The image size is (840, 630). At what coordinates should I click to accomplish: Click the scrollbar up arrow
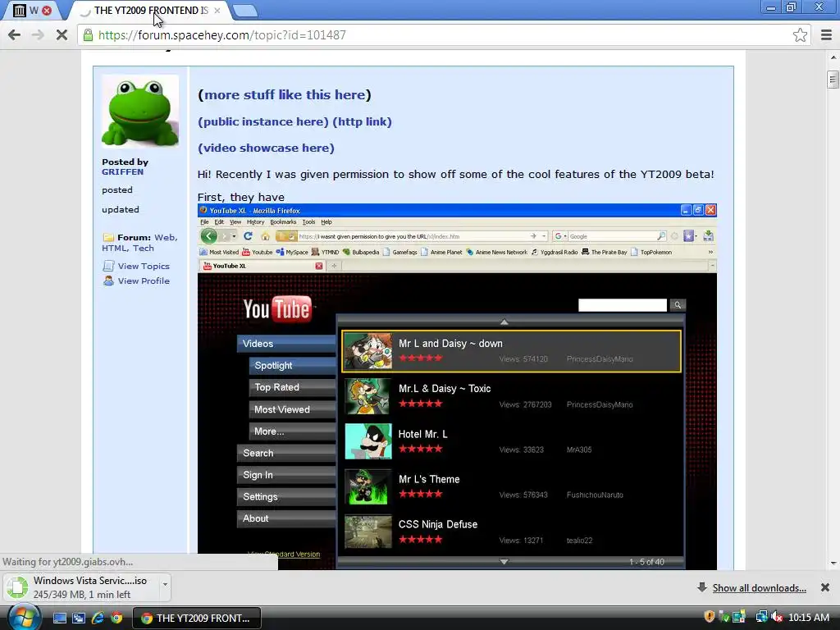(833, 57)
